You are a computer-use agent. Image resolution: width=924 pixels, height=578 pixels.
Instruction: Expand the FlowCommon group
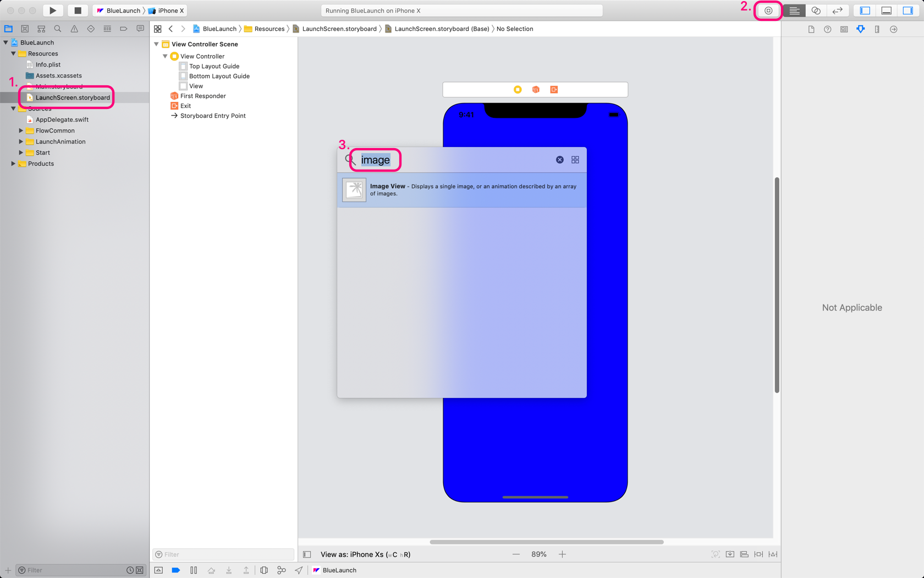(21, 130)
